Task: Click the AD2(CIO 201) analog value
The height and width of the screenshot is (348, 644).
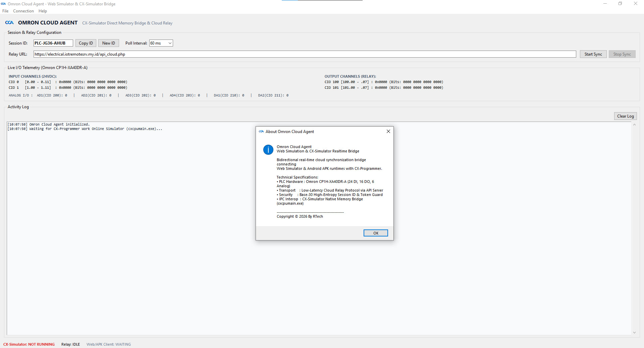Action: 96,95
